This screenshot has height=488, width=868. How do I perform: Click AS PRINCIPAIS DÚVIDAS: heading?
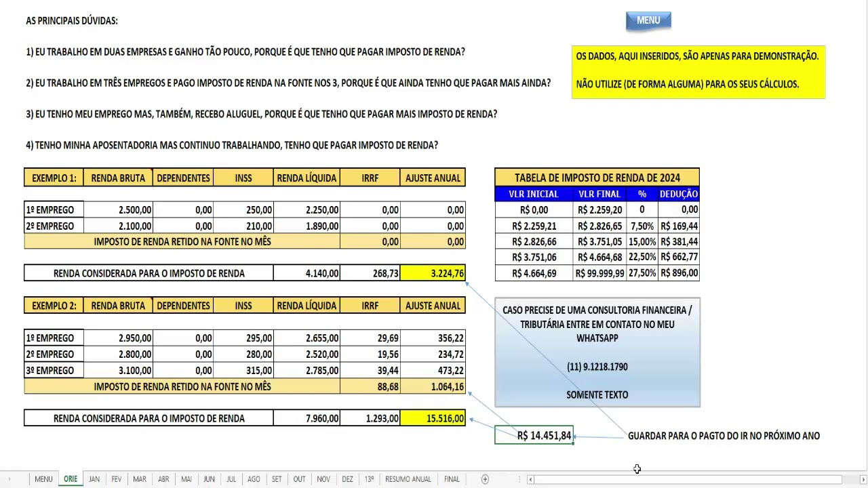72,21
